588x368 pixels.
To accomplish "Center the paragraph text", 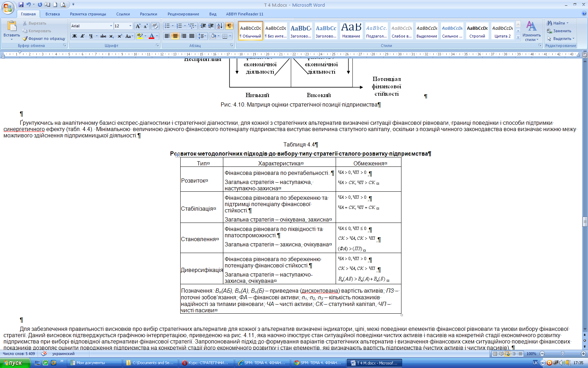I will tap(175, 36).
